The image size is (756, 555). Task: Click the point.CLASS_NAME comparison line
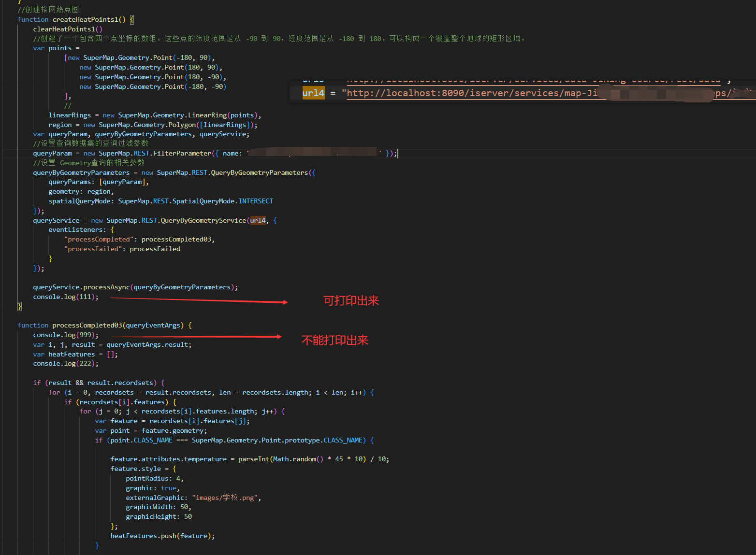(234, 440)
